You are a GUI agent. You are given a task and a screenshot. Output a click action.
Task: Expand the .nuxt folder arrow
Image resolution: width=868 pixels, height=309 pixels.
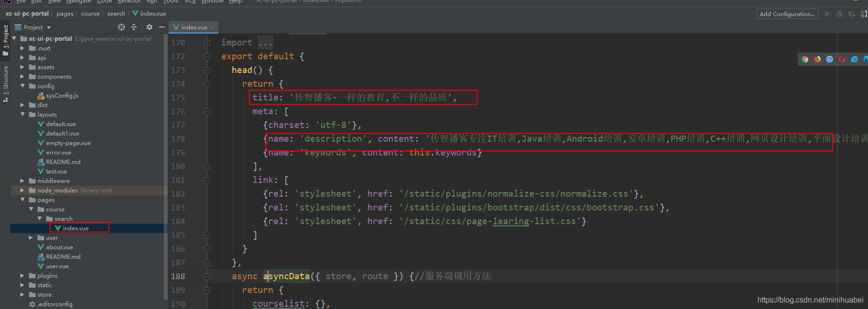[22, 48]
